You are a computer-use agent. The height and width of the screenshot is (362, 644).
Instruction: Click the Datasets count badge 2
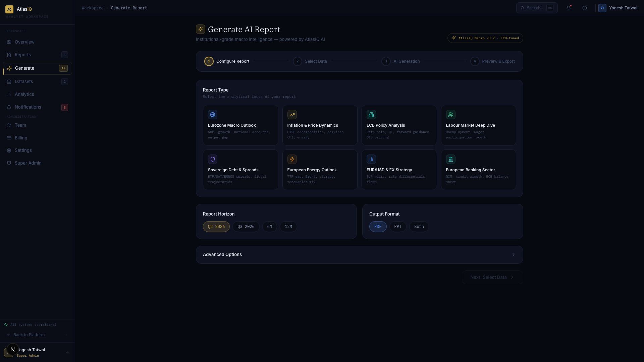(x=65, y=81)
